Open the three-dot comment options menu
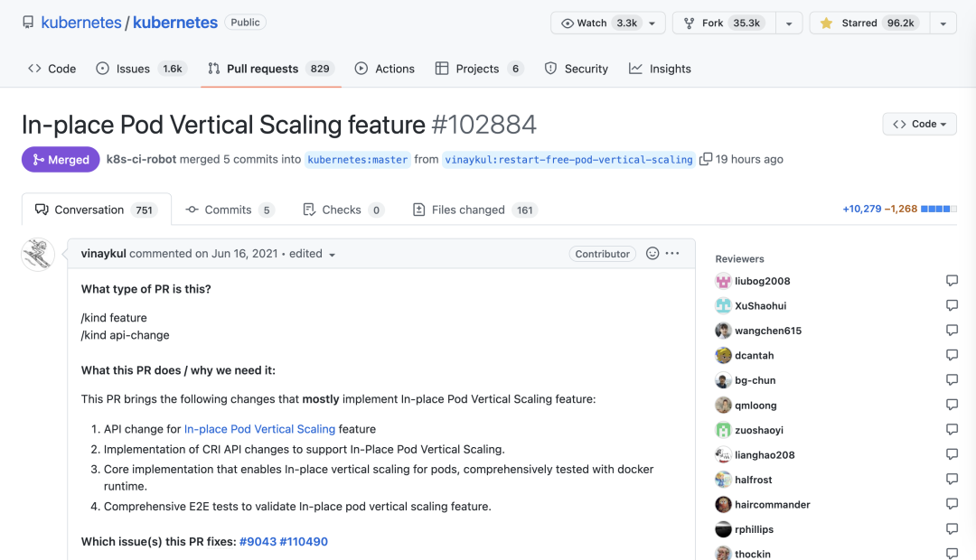This screenshot has width=976, height=560. tap(672, 253)
